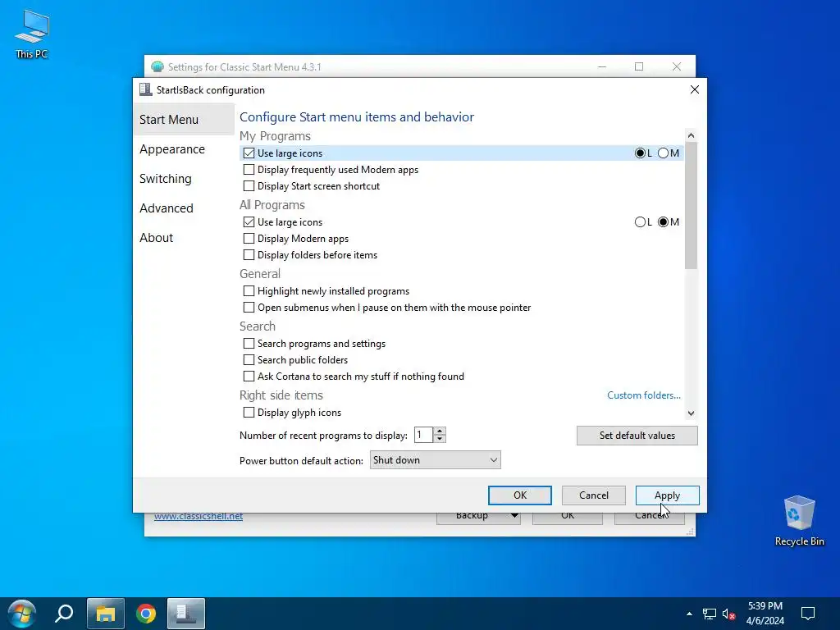Click OK in Classic Start Menu settings window
Screen dimensions: 840x630
click(x=568, y=517)
